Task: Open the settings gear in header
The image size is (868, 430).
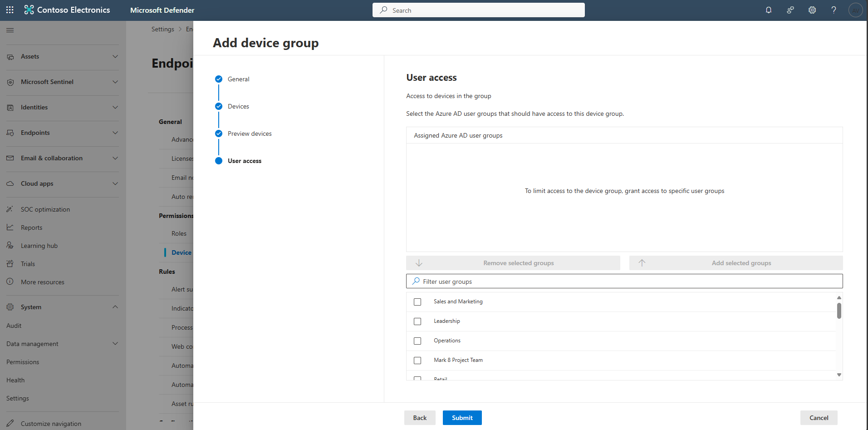Action: 812,10
